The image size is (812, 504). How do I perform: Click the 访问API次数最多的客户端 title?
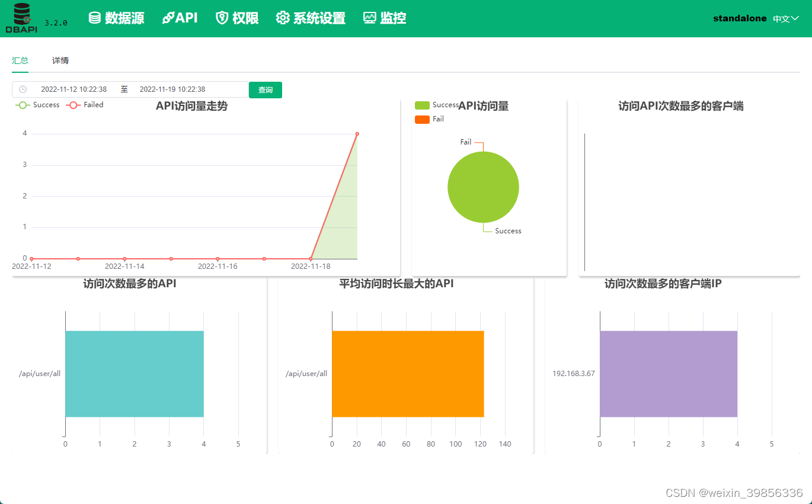coord(681,106)
